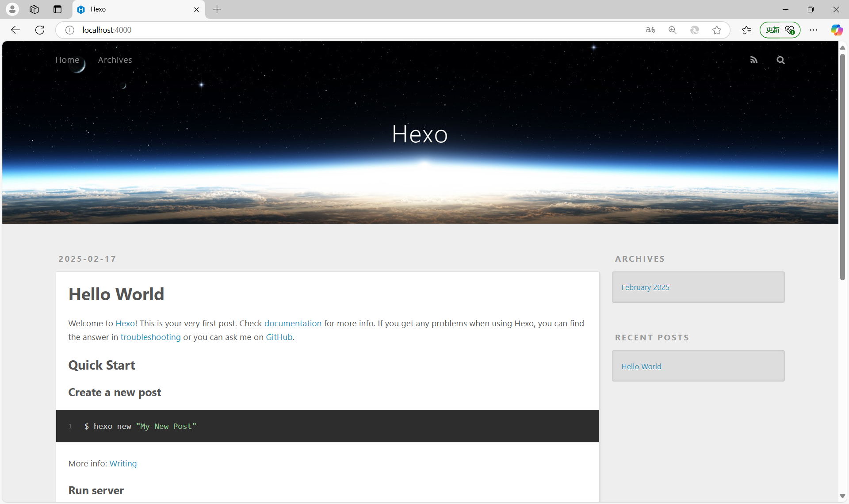Add page to favorites star icon
This screenshot has height=504, width=849.
[717, 30]
